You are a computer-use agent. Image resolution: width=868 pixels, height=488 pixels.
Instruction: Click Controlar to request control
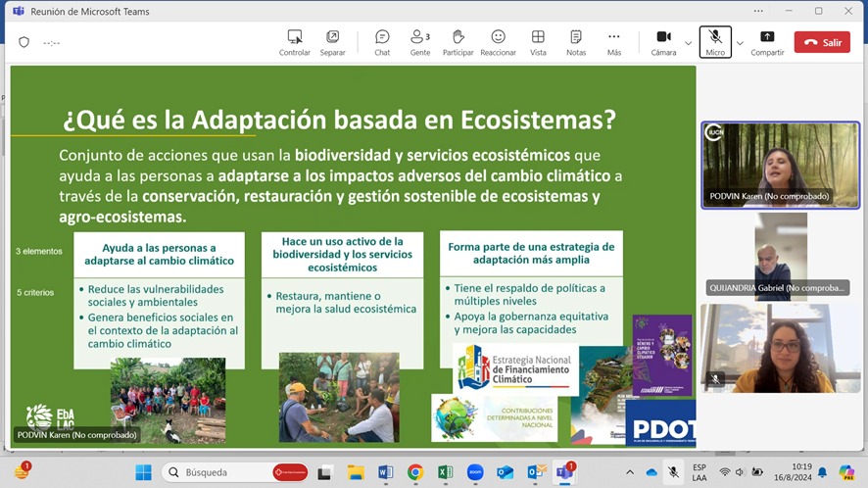tap(295, 42)
